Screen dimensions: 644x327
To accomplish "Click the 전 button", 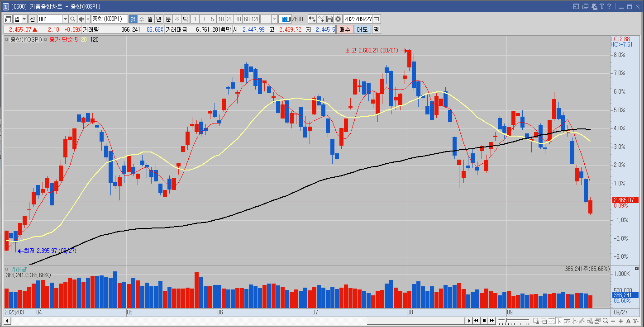I will [x=32, y=19].
